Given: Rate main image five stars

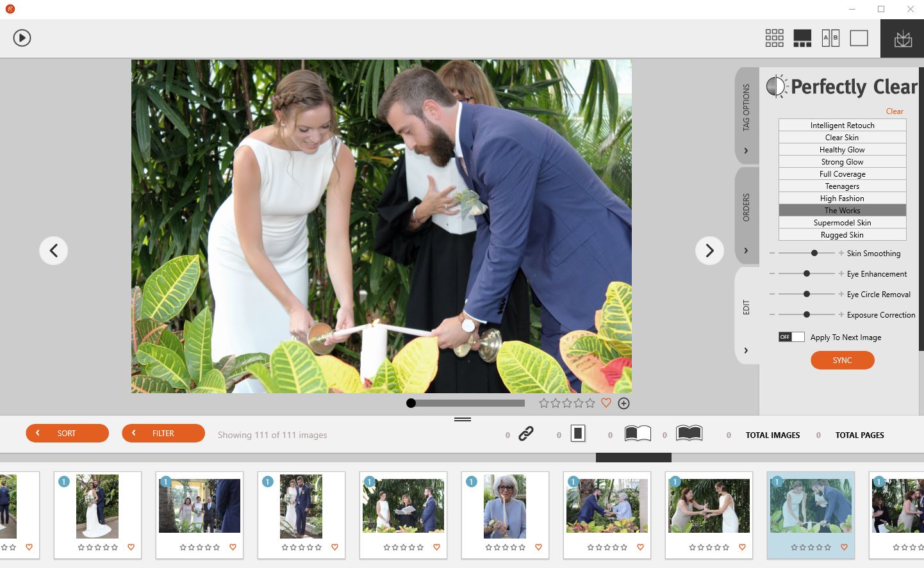Looking at the screenshot, I should [x=590, y=403].
